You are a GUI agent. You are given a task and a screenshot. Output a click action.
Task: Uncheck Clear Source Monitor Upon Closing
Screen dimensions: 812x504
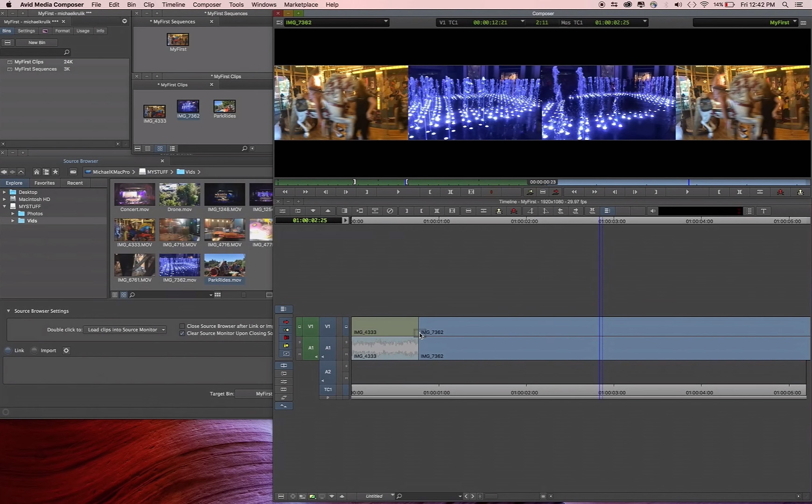[182, 333]
